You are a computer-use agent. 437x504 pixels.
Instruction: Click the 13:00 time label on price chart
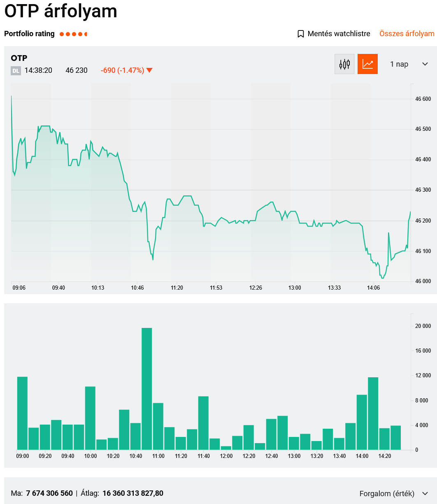tap(295, 288)
